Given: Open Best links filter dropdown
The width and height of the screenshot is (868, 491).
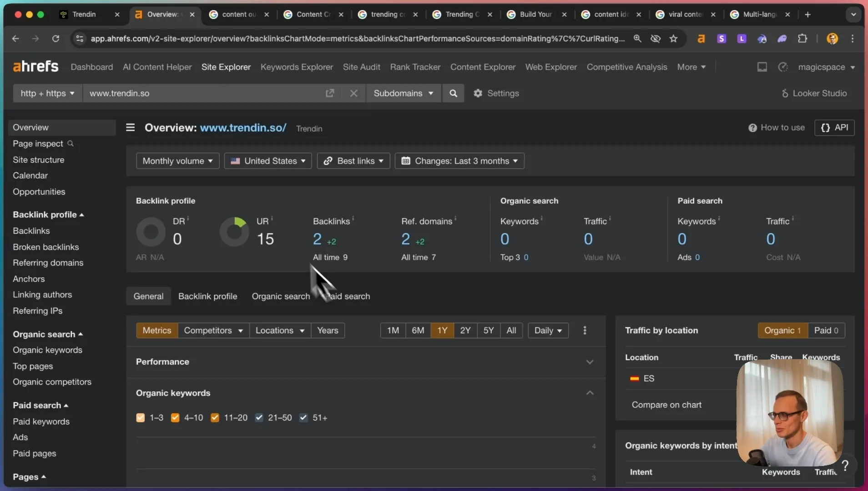Looking at the screenshot, I should (x=353, y=161).
